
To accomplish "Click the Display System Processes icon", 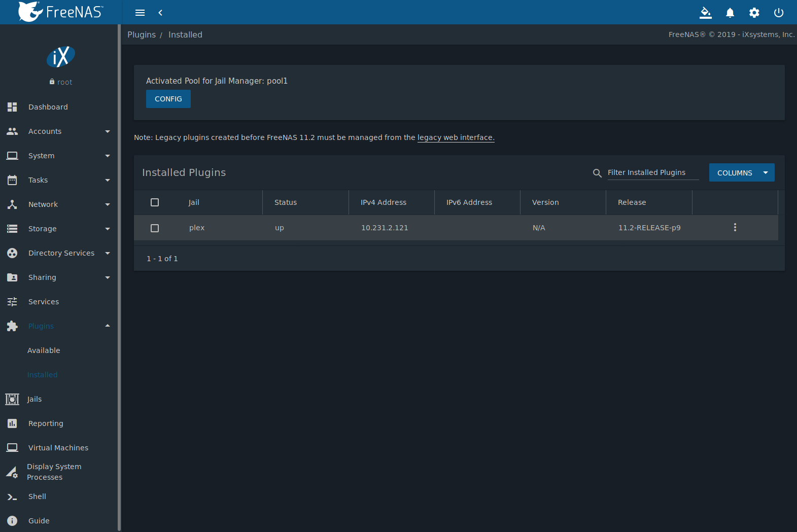I will click(12, 472).
